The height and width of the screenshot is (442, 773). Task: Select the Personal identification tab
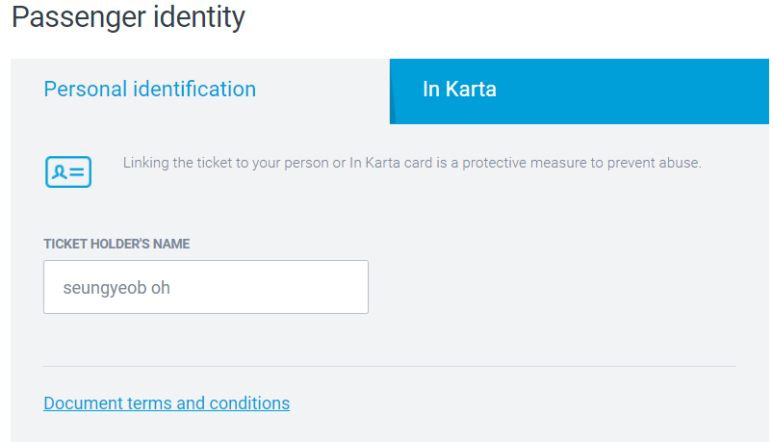(x=200, y=91)
